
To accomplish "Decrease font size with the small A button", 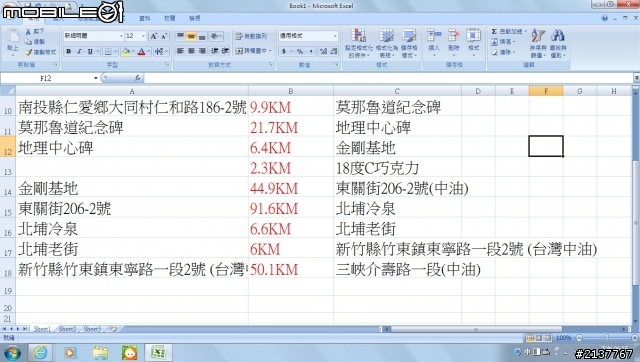I will pos(164,36).
